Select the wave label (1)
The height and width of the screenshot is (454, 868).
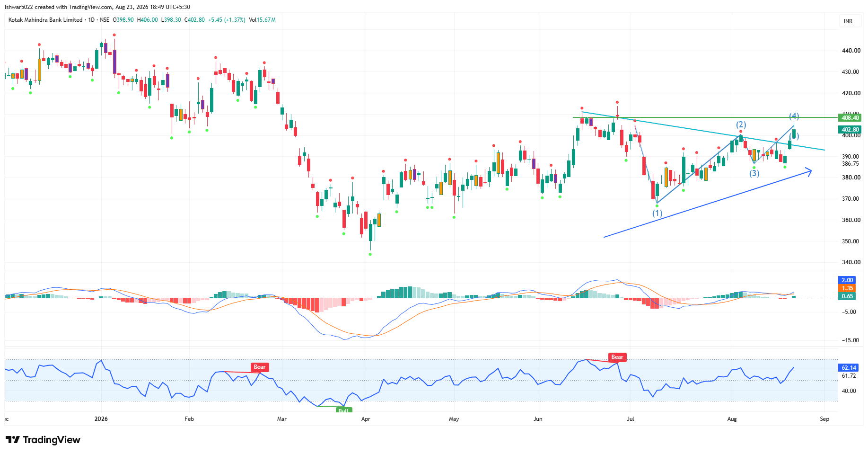pos(658,214)
